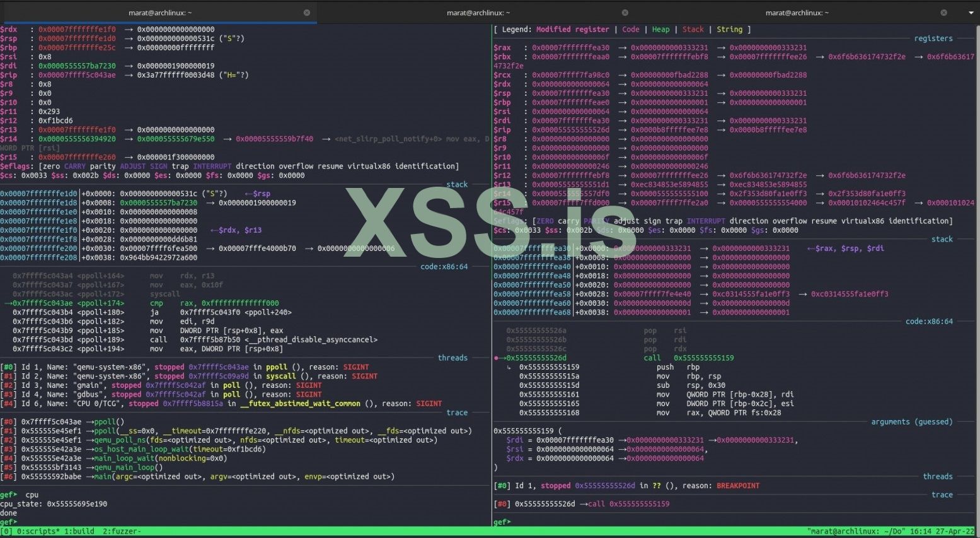Click the __futex_abstimed_wait_common function name

(300, 404)
